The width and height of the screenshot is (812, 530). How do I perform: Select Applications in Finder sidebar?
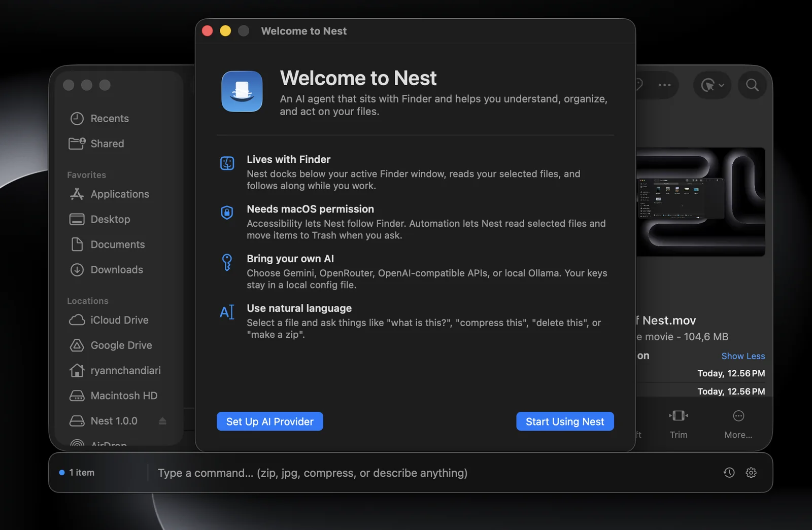click(110, 194)
